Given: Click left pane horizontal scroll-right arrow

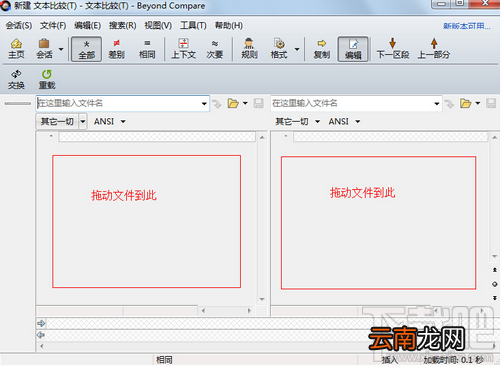Looking at the screenshot, I should tap(249, 311).
